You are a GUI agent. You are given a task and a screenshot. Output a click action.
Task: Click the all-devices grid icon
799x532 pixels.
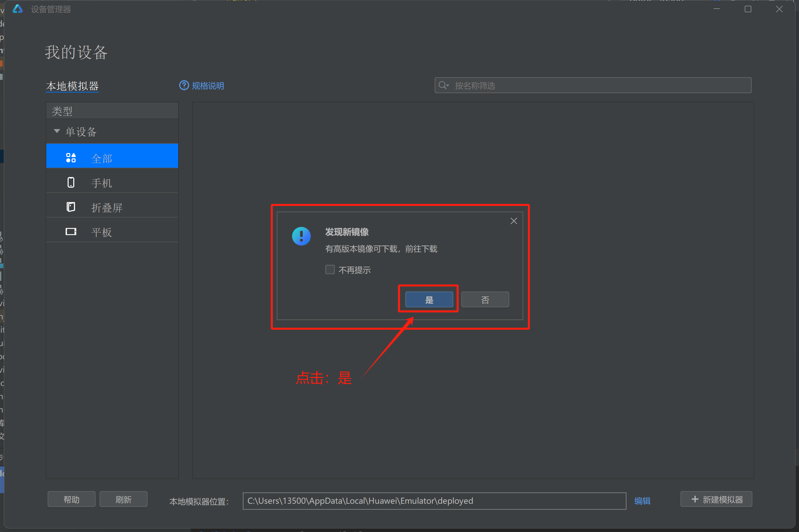[x=71, y=158]
